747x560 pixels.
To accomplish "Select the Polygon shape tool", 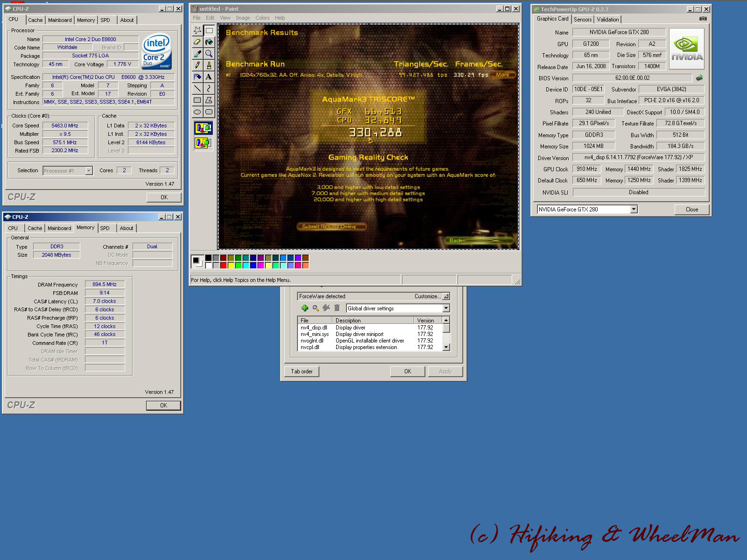I will [x=209, y=100].
